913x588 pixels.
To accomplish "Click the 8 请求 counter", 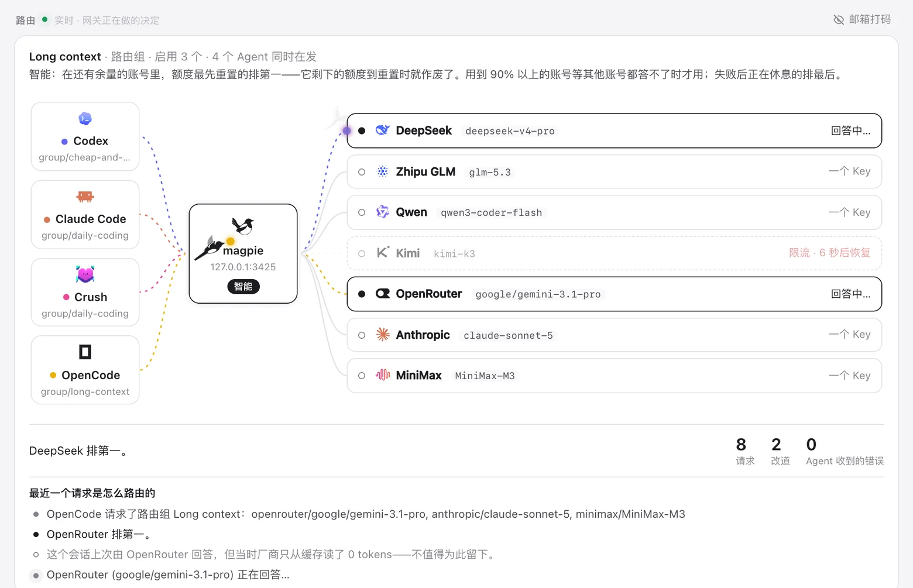I will pyautogui.click(x=744, y=451).
